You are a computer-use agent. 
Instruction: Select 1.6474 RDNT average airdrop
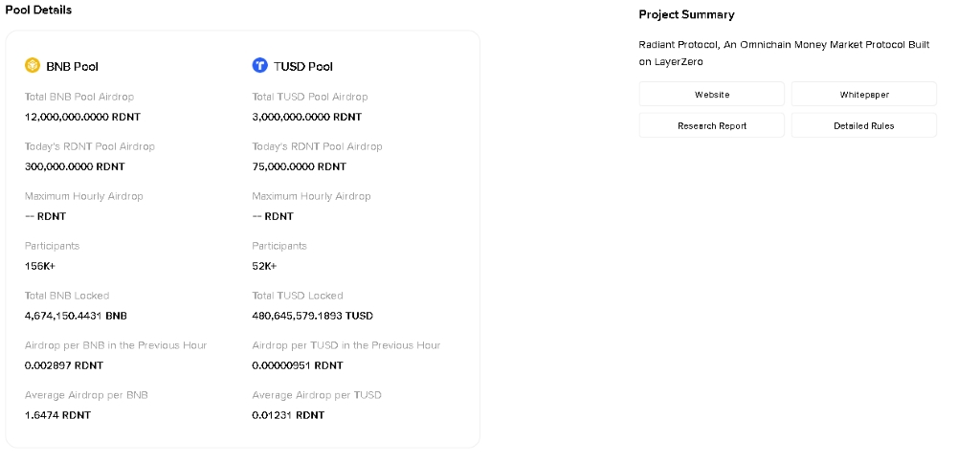click(x=57, y=415)
